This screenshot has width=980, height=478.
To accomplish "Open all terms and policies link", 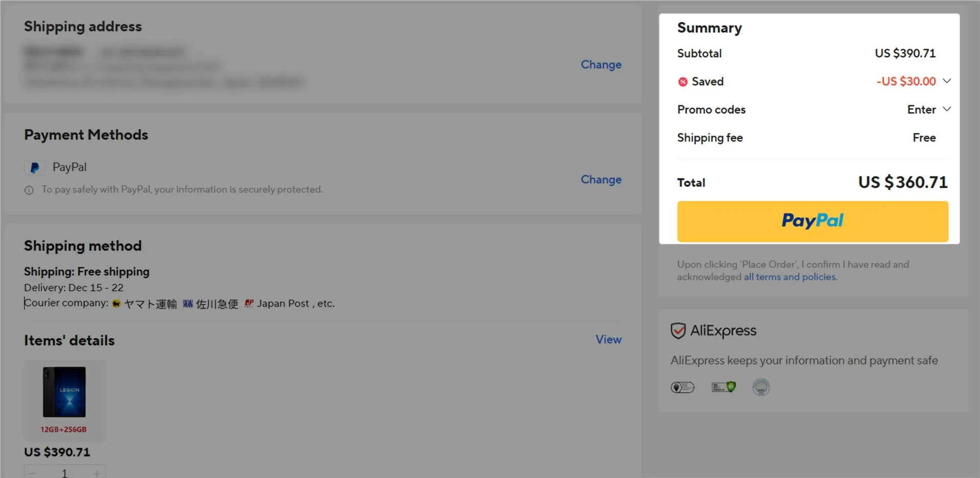I will 790,277.
